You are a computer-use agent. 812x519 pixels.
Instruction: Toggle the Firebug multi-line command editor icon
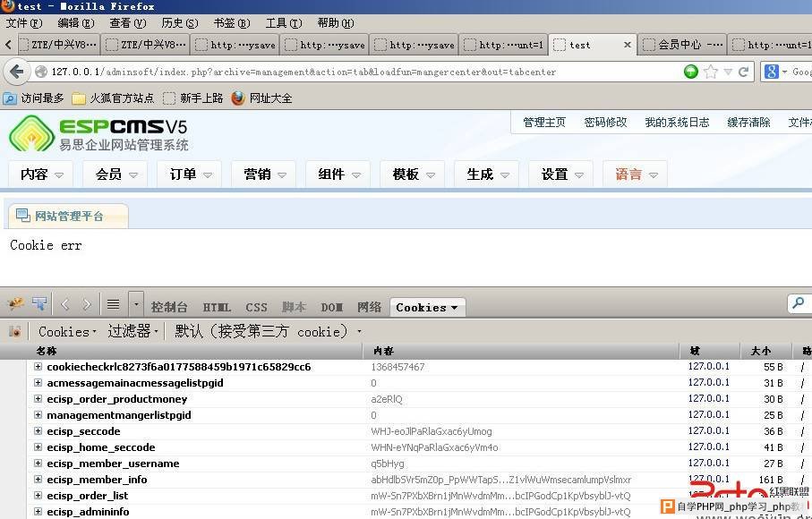tap(113, 304)
